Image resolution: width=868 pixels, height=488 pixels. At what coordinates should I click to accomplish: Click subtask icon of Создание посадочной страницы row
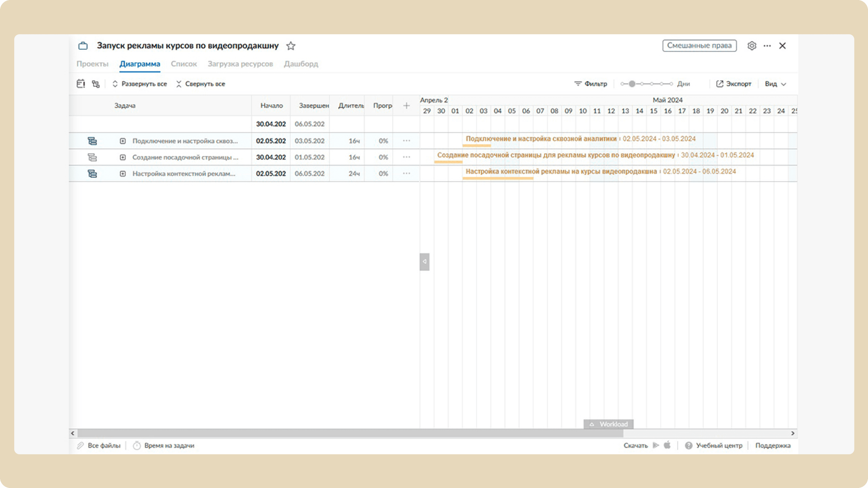pyautogui.click(x=92, y=157)
